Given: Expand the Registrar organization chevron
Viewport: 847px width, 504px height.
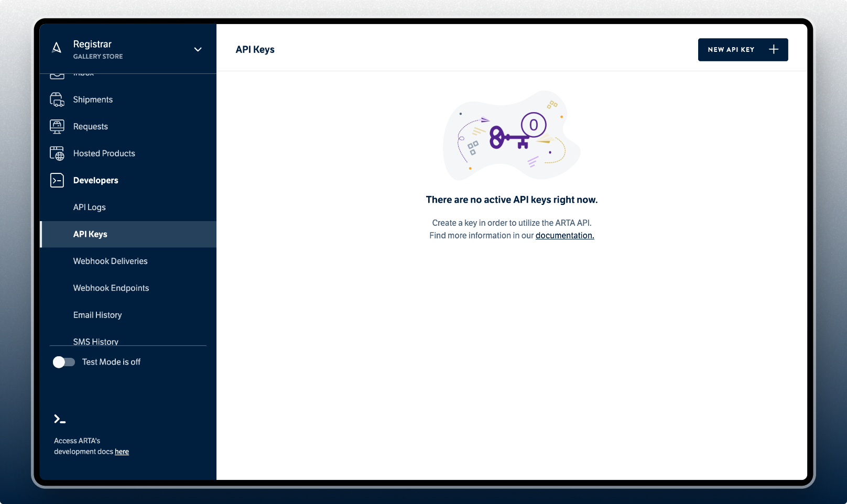Looking at the screenshot, I should [x=198, y=49].
